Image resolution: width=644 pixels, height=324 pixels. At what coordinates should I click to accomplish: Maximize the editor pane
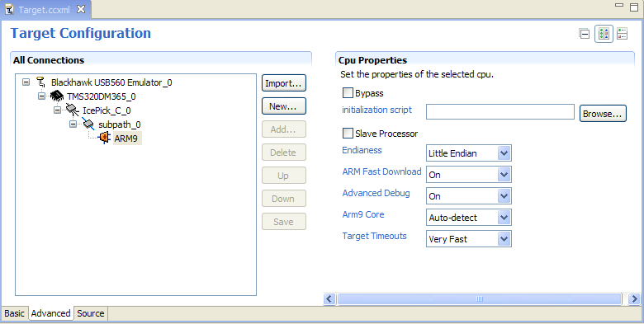(x=634, y=7)
